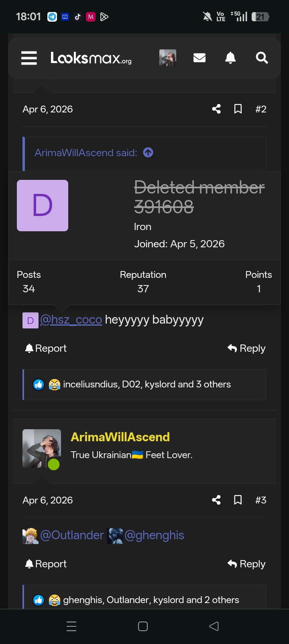289x644 pixels.
Task: Tap the laughing reaction on post #3
Action: click(54, 599)
